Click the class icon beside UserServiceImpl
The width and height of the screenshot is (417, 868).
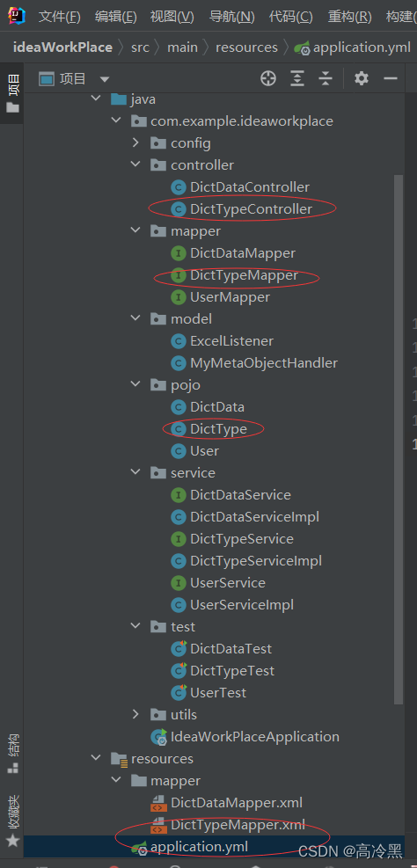coord(179,604)
